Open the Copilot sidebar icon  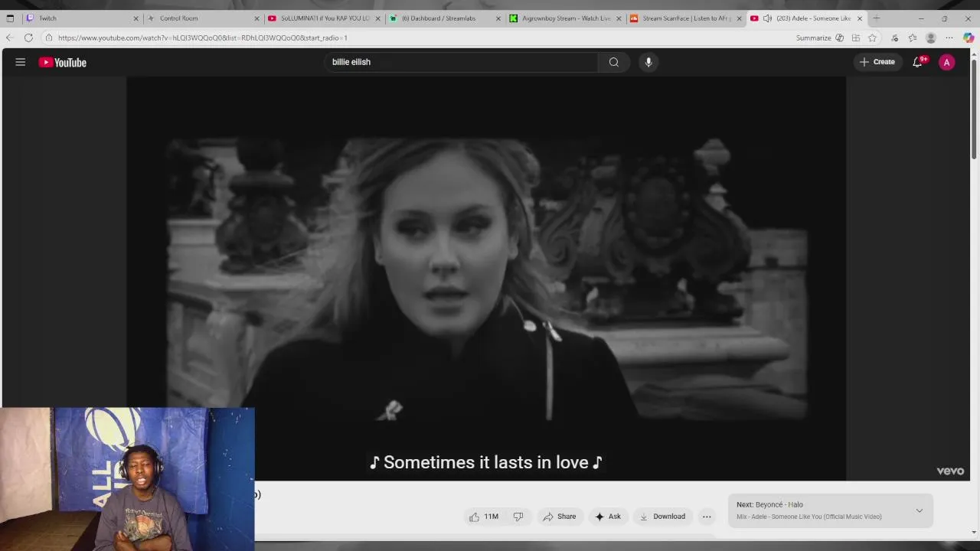[x=969, y=37]
